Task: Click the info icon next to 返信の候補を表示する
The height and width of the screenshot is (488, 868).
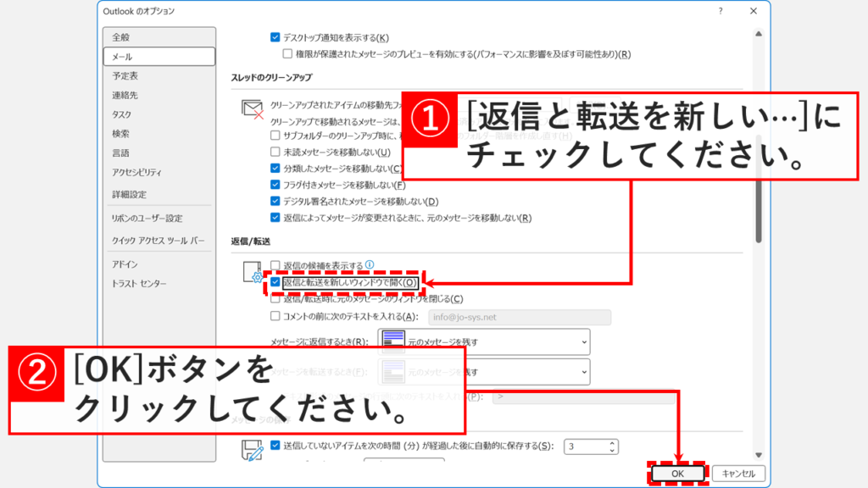Action: pos(370,263)
